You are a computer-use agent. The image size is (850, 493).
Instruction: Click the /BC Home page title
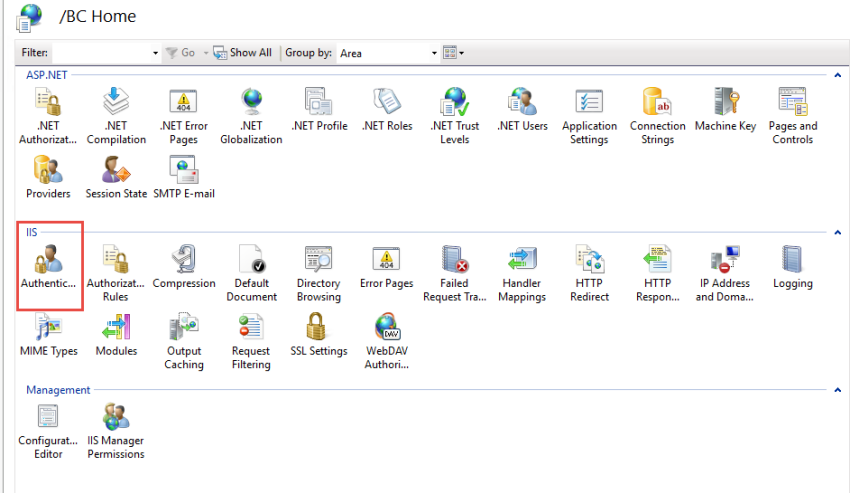[98, 16]
